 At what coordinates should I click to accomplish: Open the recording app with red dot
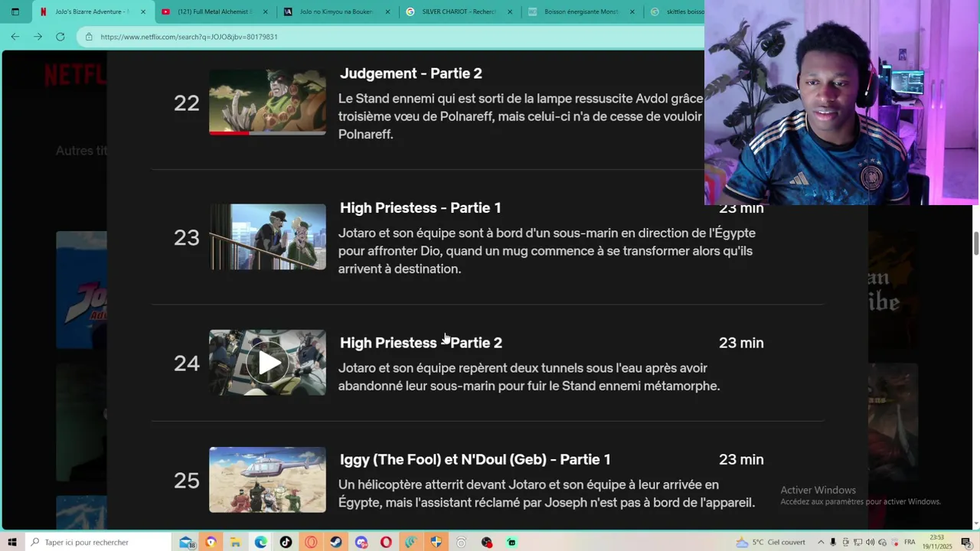(x=486, y=542)
